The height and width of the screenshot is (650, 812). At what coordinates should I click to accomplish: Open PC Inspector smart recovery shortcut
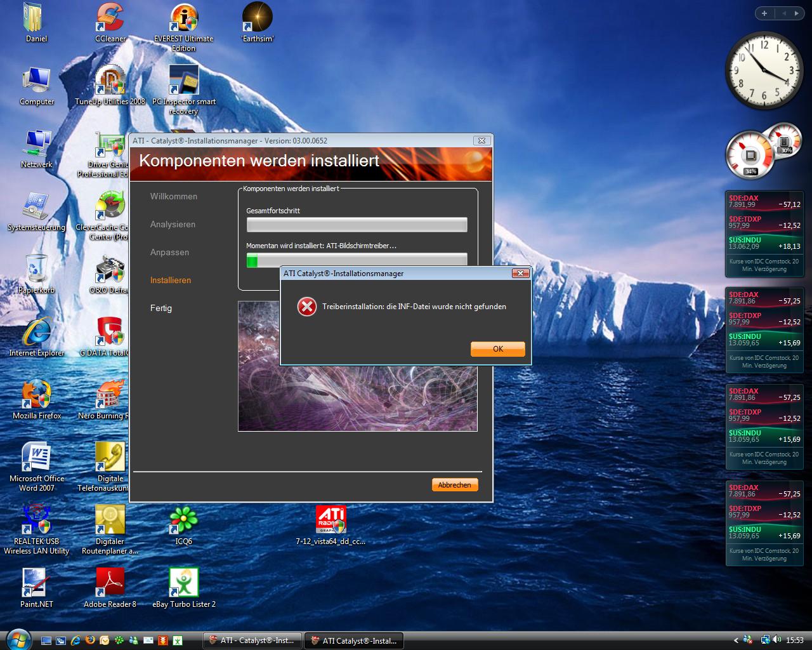(x=184, y=90)
